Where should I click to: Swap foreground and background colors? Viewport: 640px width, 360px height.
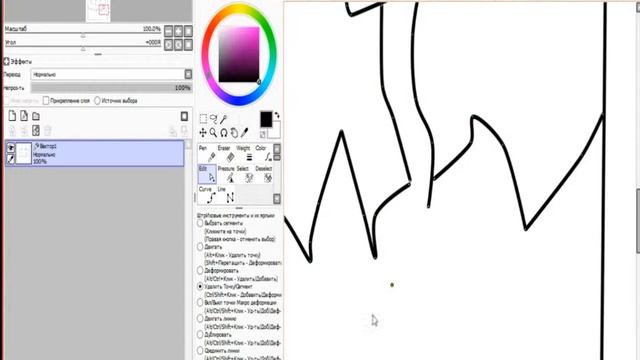(277, 116)
